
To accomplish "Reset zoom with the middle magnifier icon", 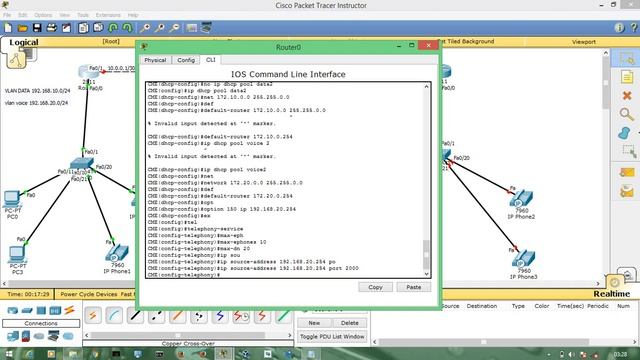I will click(160, 28).
